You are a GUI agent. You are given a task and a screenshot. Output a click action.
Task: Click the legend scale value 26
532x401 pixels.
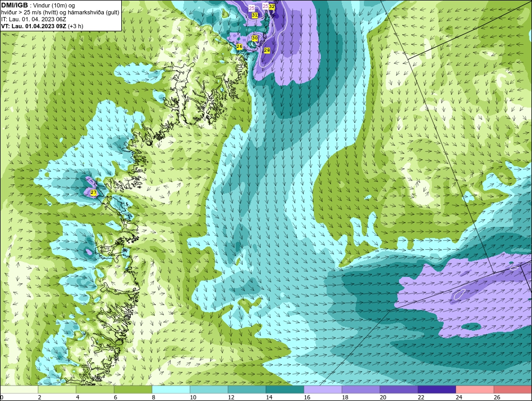(x=497, y=397)
